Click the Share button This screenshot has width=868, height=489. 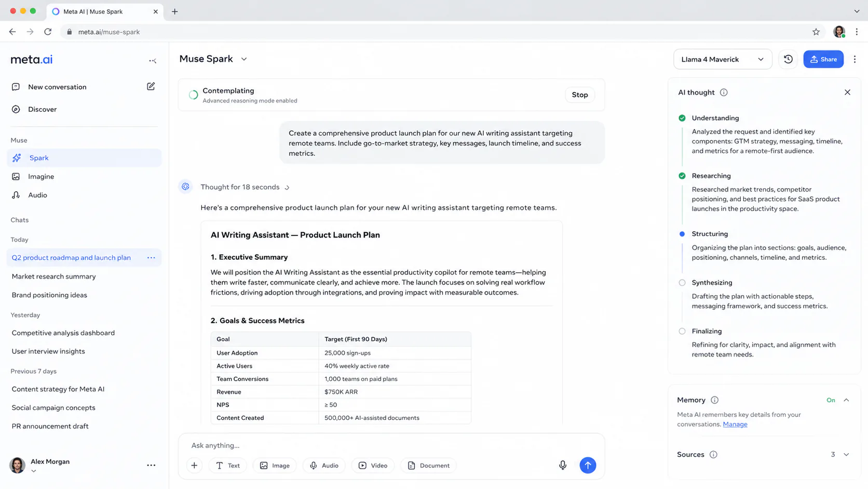[x=823, y=59]
